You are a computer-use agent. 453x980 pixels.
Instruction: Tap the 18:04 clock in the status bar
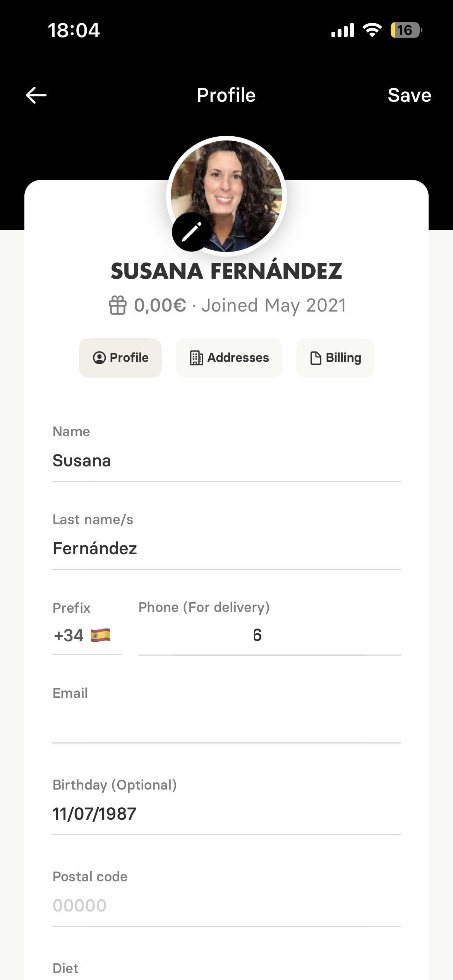point(74,30)
